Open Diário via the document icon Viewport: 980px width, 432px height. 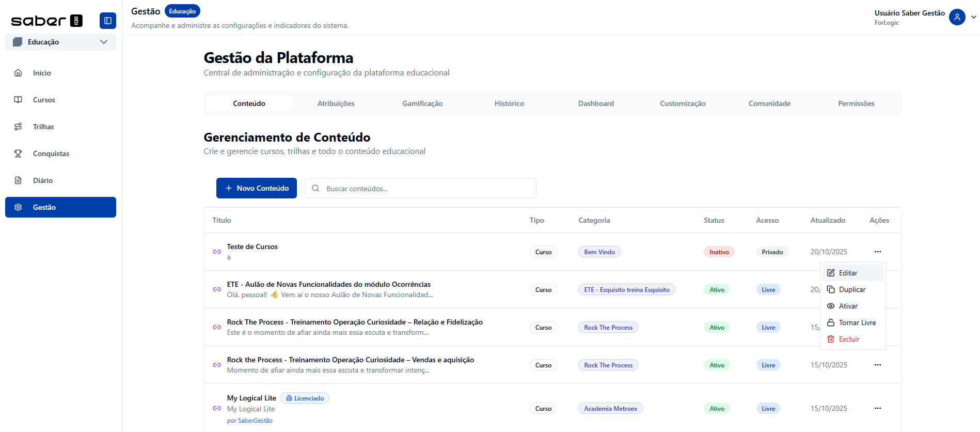point(18,180)
